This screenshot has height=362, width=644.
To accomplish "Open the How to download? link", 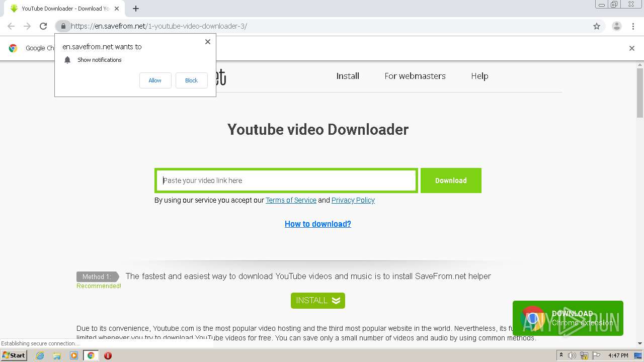I will (318, 224).
